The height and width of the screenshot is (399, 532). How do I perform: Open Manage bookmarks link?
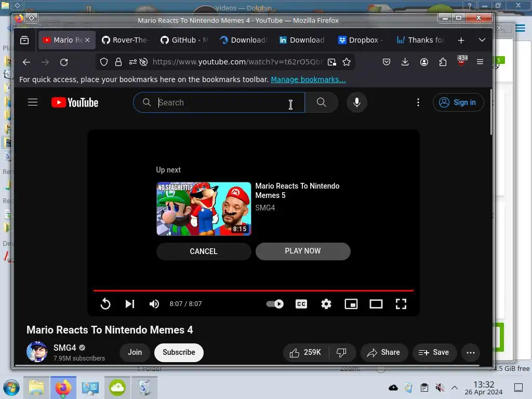[308, 79]
